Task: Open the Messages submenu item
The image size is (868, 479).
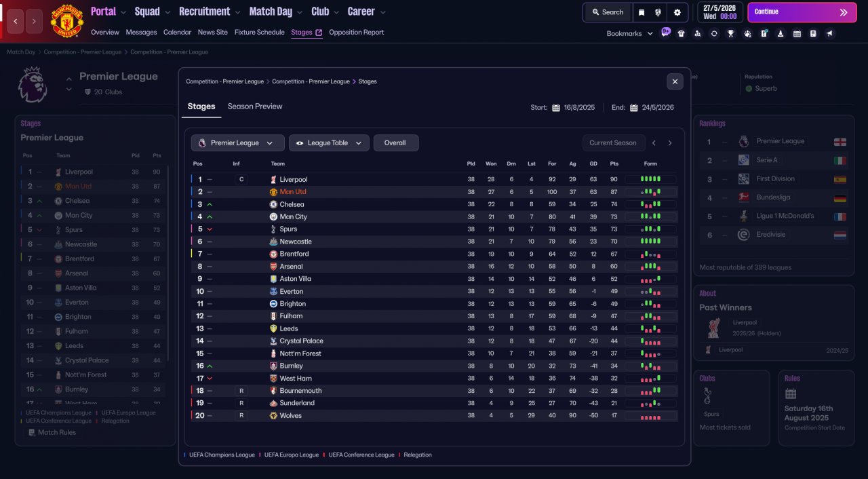Action: coord(141,32)
